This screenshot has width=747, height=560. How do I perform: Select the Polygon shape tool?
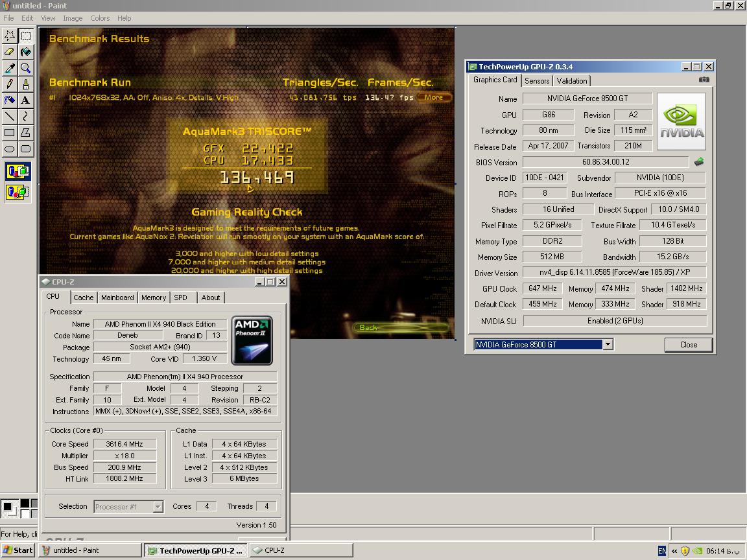pos(26,133)
